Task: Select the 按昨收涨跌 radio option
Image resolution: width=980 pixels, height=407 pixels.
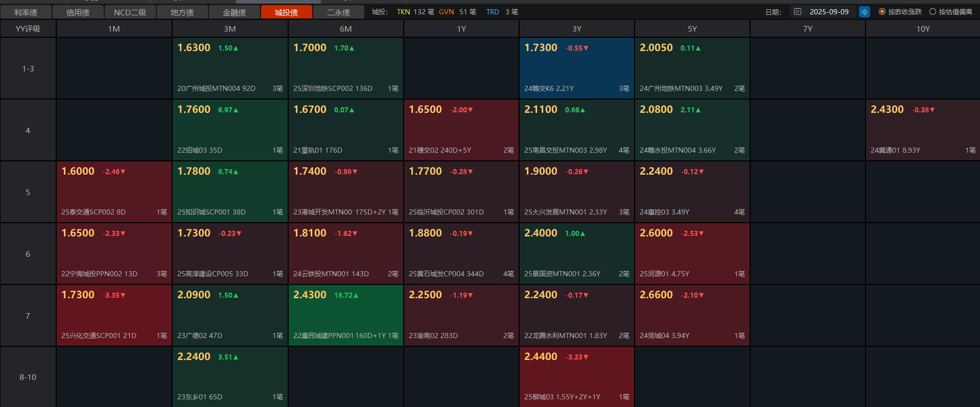Action: (x=882, y=12)
